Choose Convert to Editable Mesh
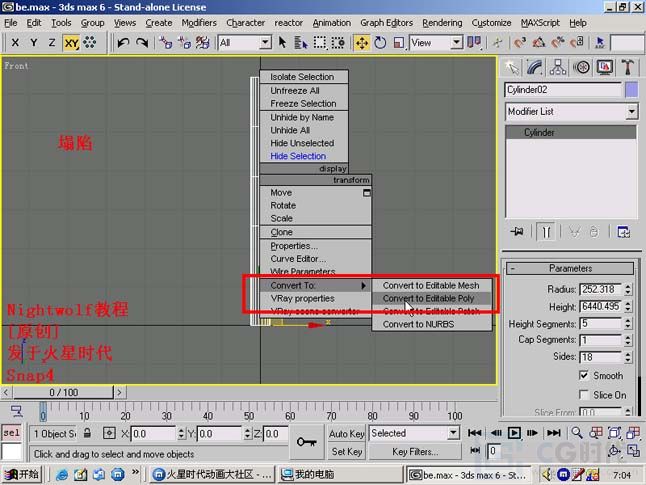The height and width of the screenshot is (485, 646). 431,285
